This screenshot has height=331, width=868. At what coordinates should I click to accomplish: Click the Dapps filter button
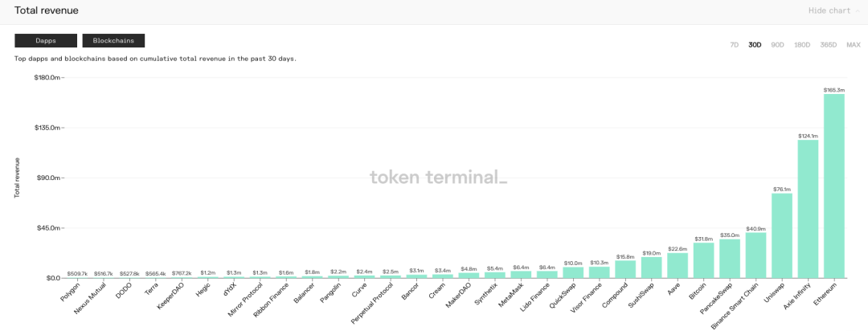pos(46,40)
